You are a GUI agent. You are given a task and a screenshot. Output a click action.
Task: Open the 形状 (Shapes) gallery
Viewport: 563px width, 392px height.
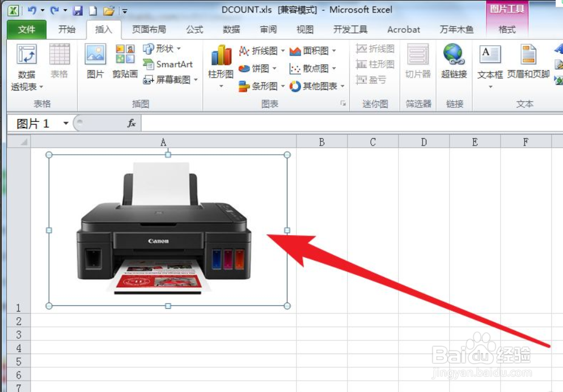click(162, 48)
